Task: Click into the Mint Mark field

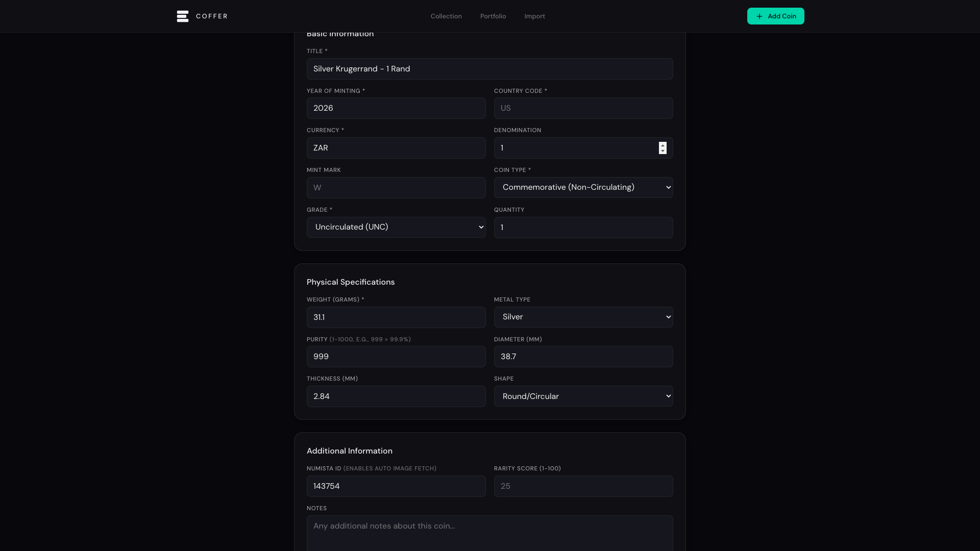Action: 396,188
